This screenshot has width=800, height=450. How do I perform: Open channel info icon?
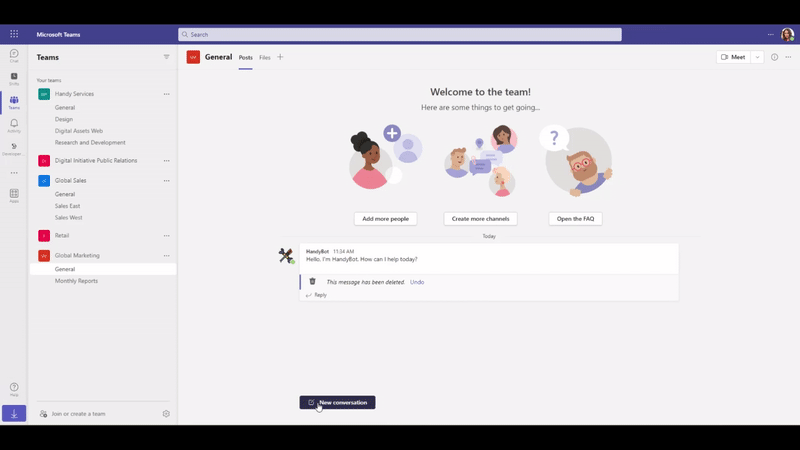pyautogui.click(x=774, y=57)
